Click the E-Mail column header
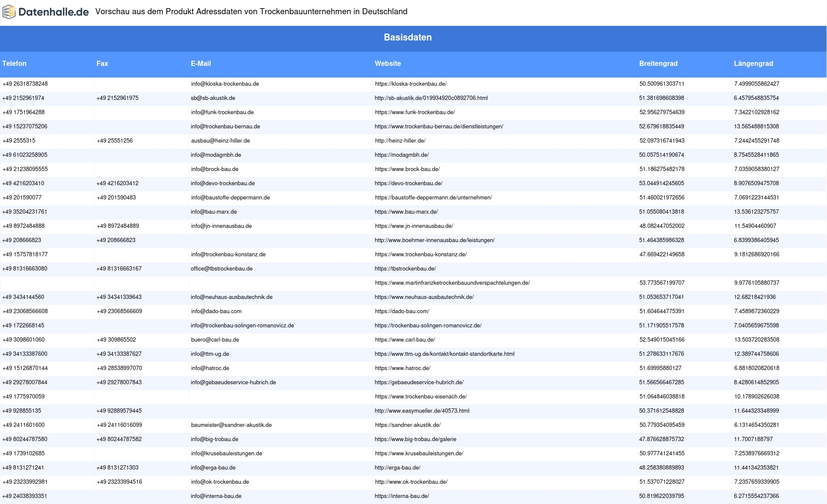Viewport: 827px width, 504px height. [201, 64]
